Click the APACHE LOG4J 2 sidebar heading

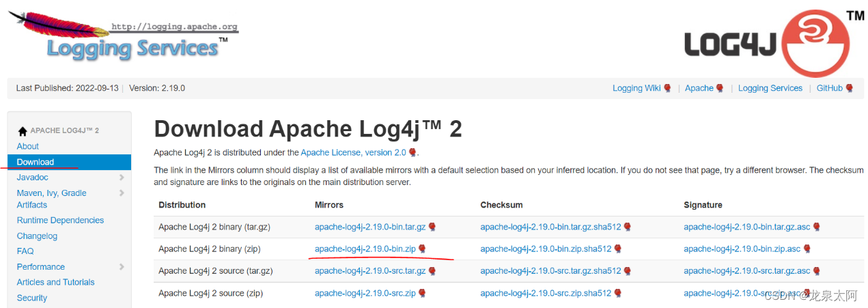coord(64,130)
